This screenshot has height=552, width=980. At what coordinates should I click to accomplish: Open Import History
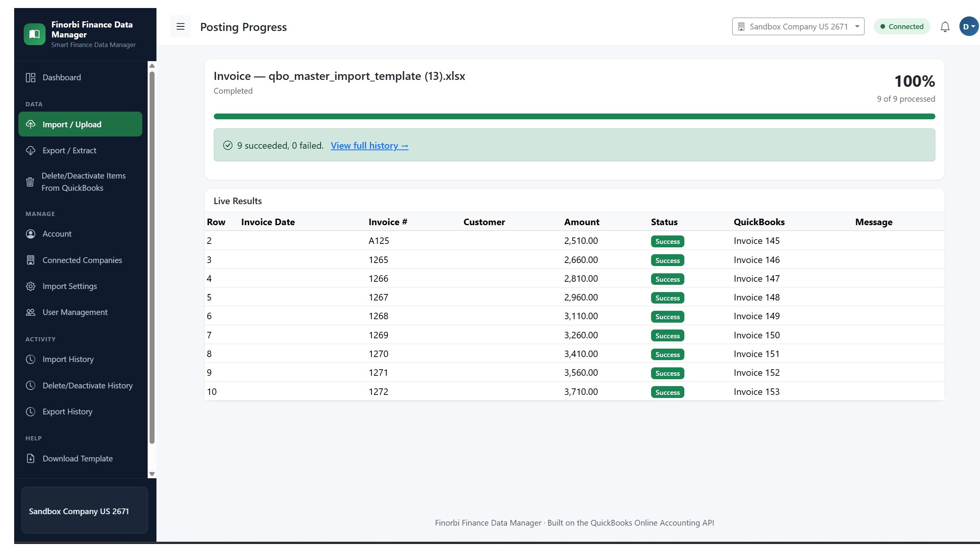click(80, 359)
